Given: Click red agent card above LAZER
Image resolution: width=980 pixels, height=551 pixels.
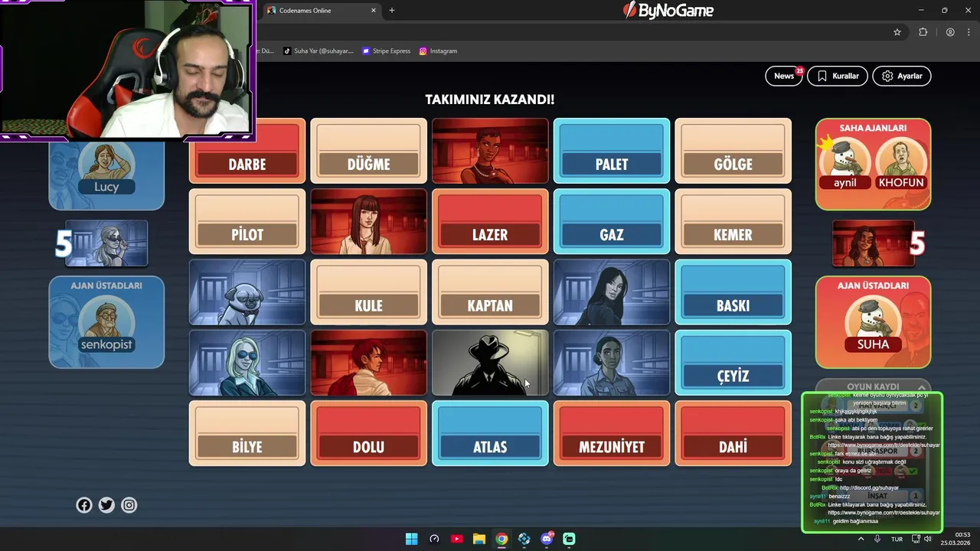Looking at the screenshot, I should point(490,152).
